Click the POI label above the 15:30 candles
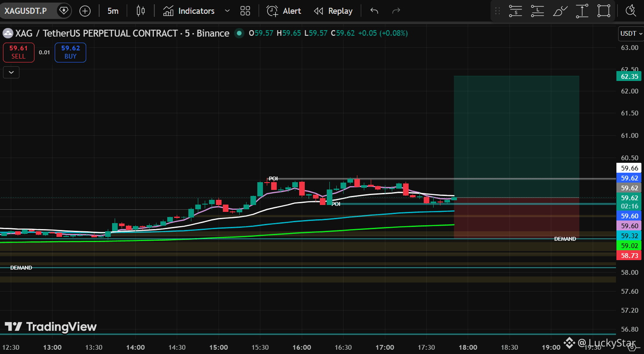The height and width of the screenshot is (354, 644). point(273,179)
